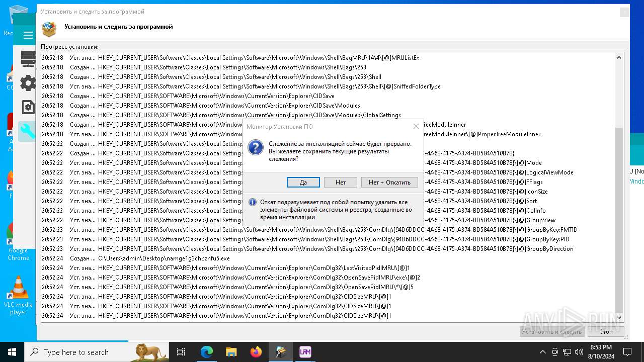Choose Нет + Откатить to roll back
The height and width of the screenshot is (362, 644).
389,182
